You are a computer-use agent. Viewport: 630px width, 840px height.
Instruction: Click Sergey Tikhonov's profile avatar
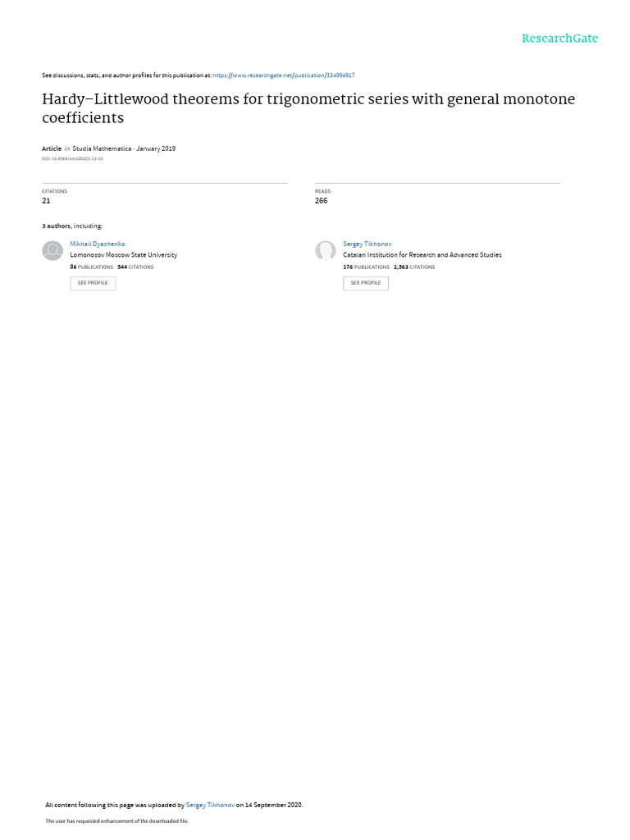325,251
